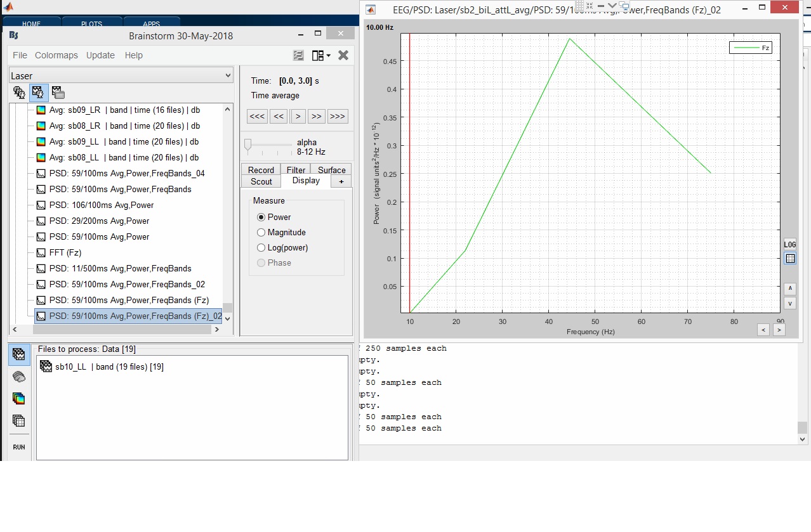Toggle LOG scale in PSD figure
811x532 pixels.
[x=790, y=244]
